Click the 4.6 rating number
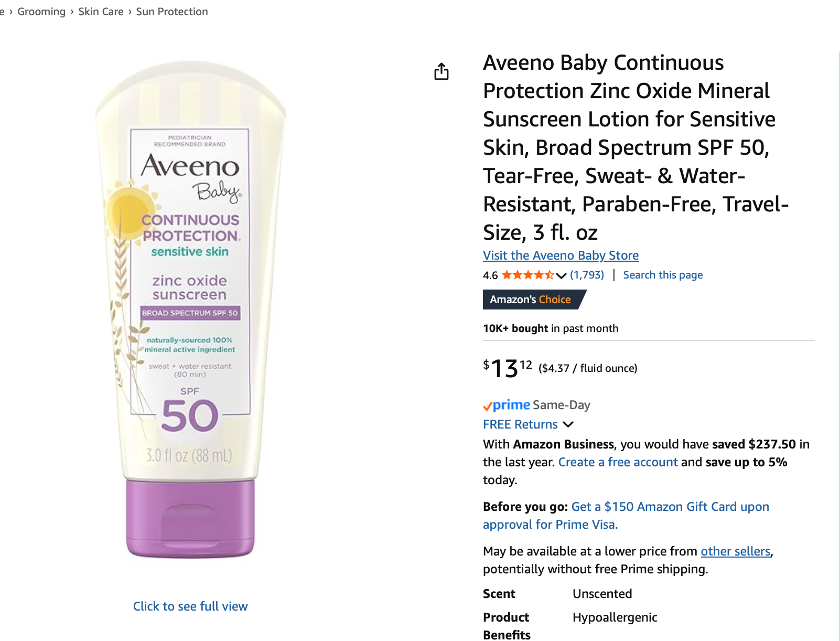 click(490, 275)
